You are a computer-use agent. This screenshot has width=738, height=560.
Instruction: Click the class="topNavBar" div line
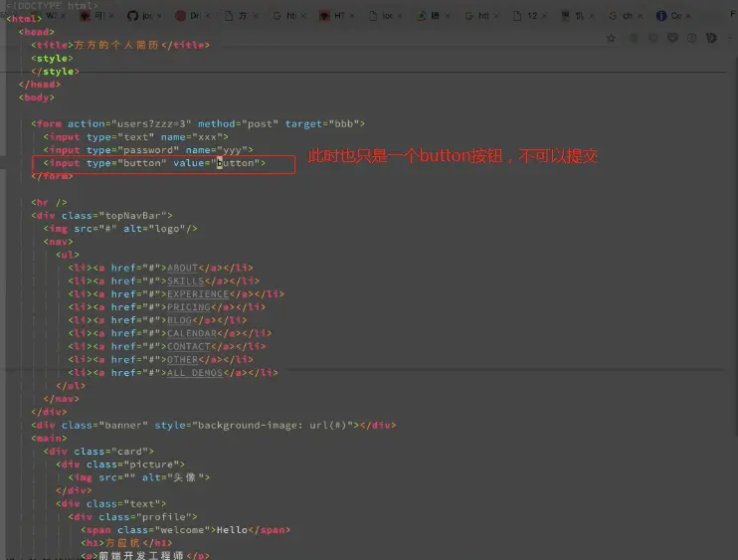(101, 216)
